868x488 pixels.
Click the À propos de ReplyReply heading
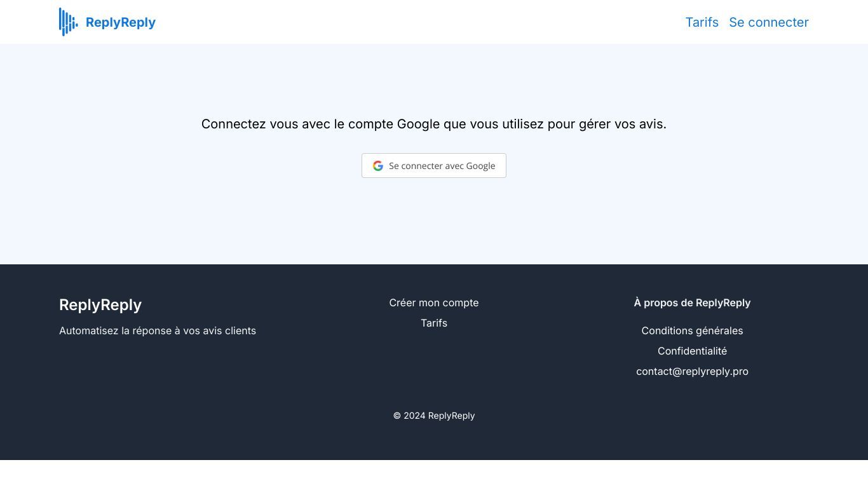[x=692, y=302]
